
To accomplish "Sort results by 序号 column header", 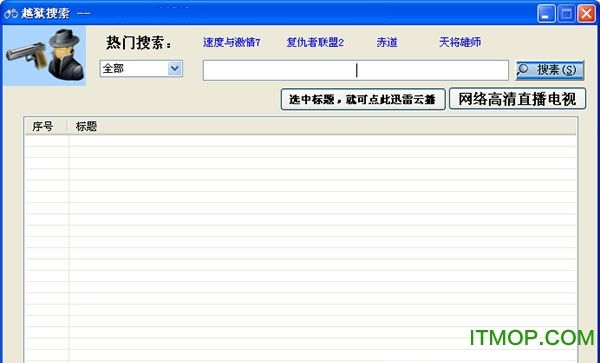I will [46, 127].
